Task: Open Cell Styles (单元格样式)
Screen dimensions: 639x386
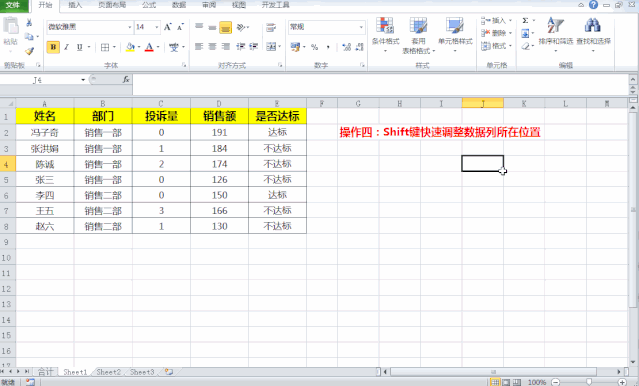Action: [x=455, y=35]
